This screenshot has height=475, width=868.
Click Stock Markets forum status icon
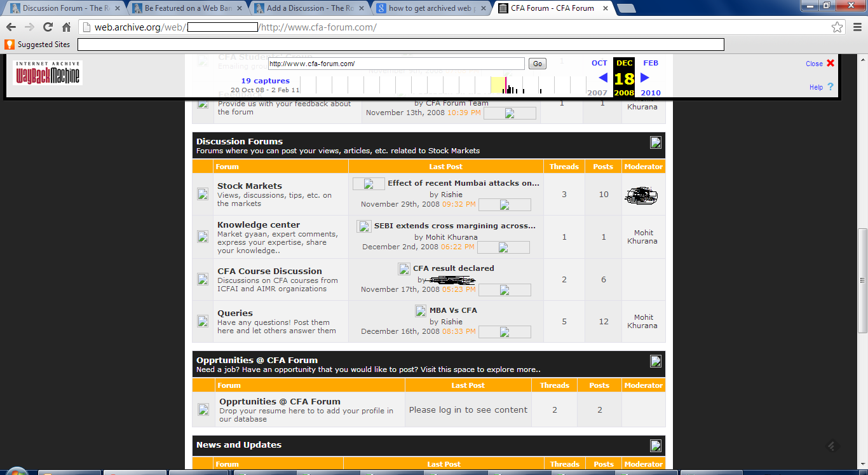coord(203,195)
